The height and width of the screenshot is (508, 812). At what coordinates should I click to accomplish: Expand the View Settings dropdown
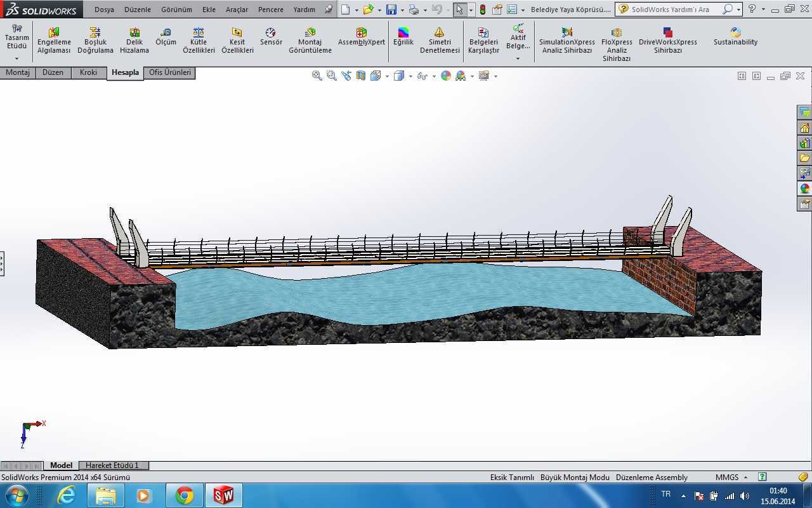[495, 76]
